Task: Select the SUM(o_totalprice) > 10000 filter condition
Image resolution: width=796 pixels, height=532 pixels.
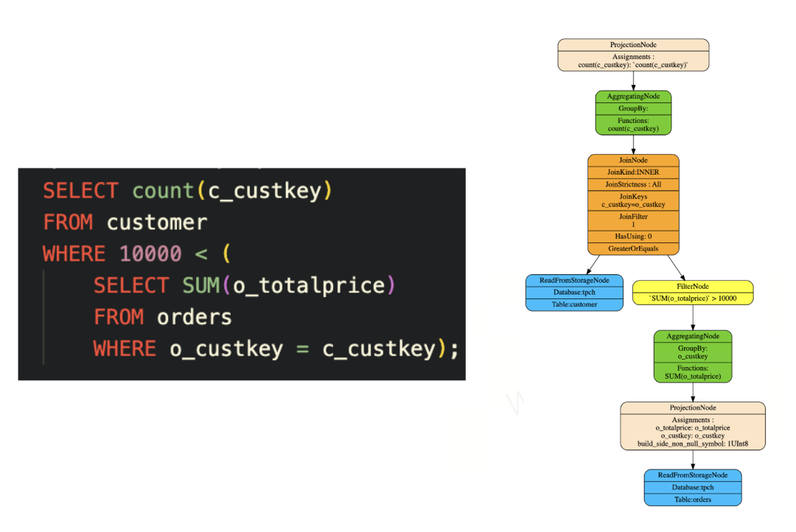Action: click(693, 298)
